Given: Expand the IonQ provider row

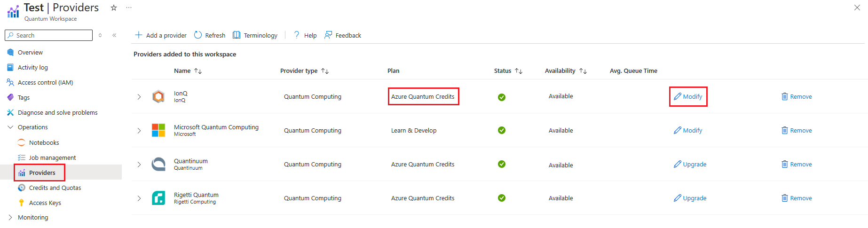Looking at the screenshot, I should tap(139, 97).
